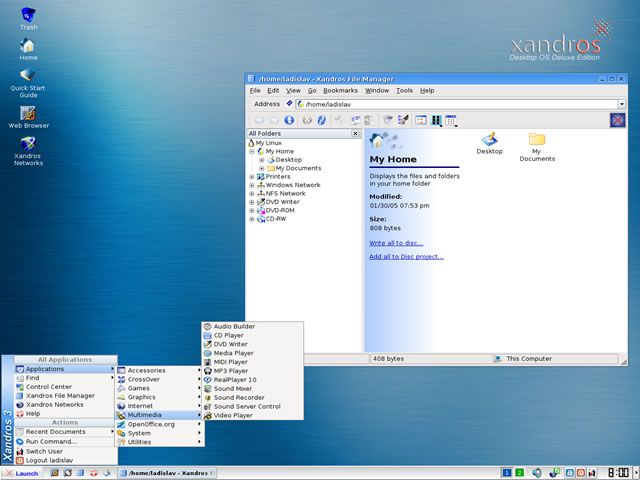Close the All Folders pane
This screenshot has width=640, height=480.
[x=355, y=133]
